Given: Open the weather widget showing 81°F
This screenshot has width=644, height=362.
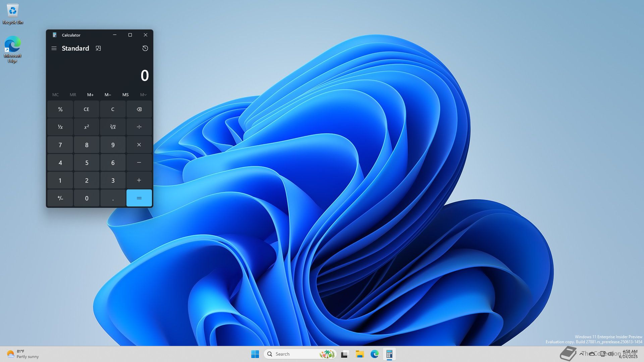Looking at the screenshot, I should click(x=23, y=354).
